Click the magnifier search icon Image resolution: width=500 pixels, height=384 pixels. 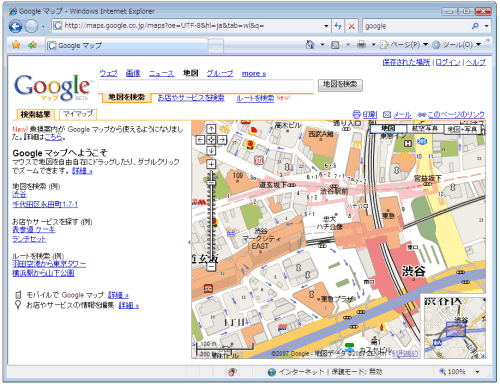coord(475,26)
